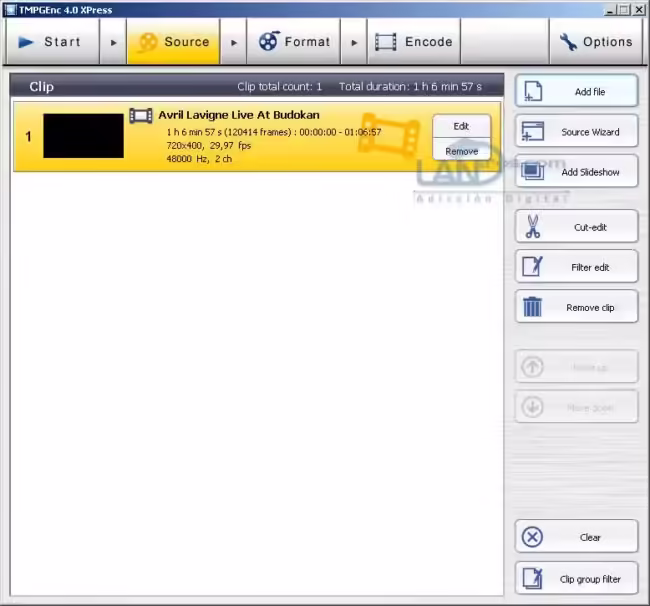The width and height of the screenshot is (650, 606).
Task: Click the Clear circled X icon
Action: [x=533, y=537]
